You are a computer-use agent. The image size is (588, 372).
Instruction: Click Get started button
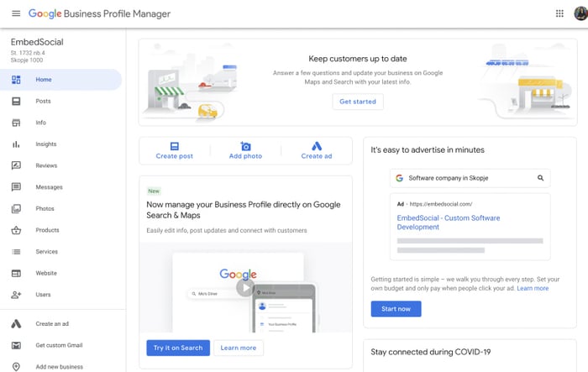tap(358, 102)
